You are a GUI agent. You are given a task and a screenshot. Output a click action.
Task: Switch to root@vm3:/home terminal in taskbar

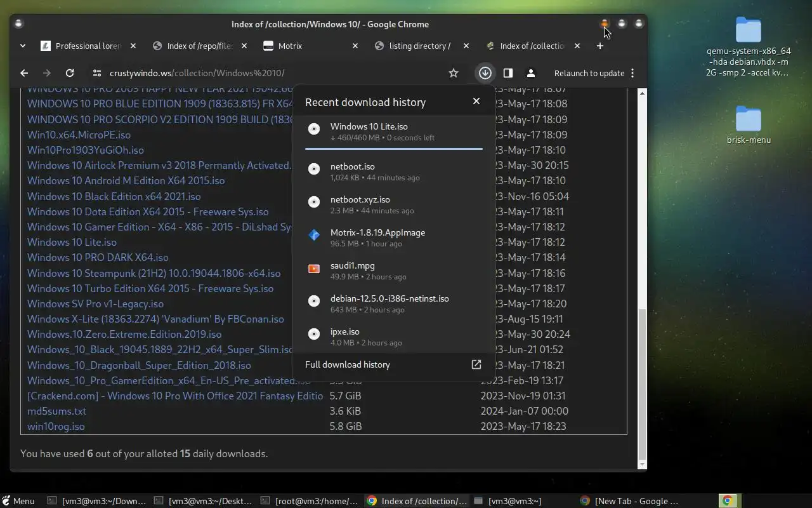click(x=310, y=501)
